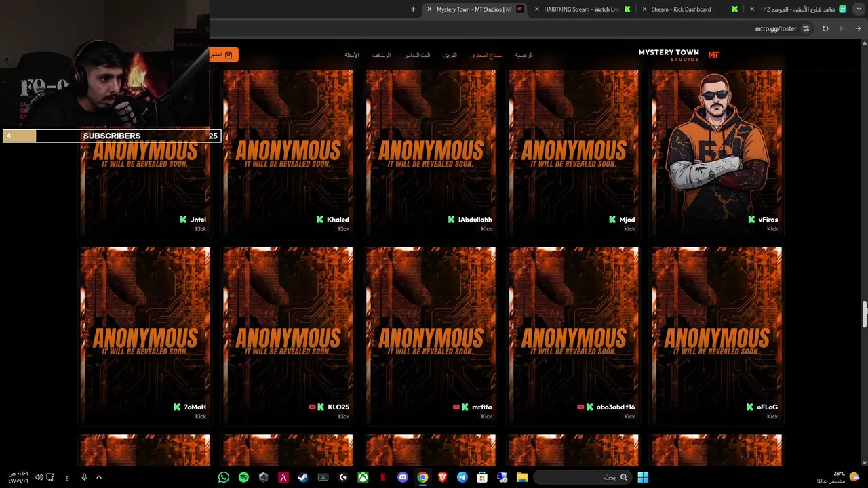Image resolution: width=868 pixels, height=488 pixels.
Task: Open Logitech G HUB taskbar icon
Action: click(x=343, y=477)
